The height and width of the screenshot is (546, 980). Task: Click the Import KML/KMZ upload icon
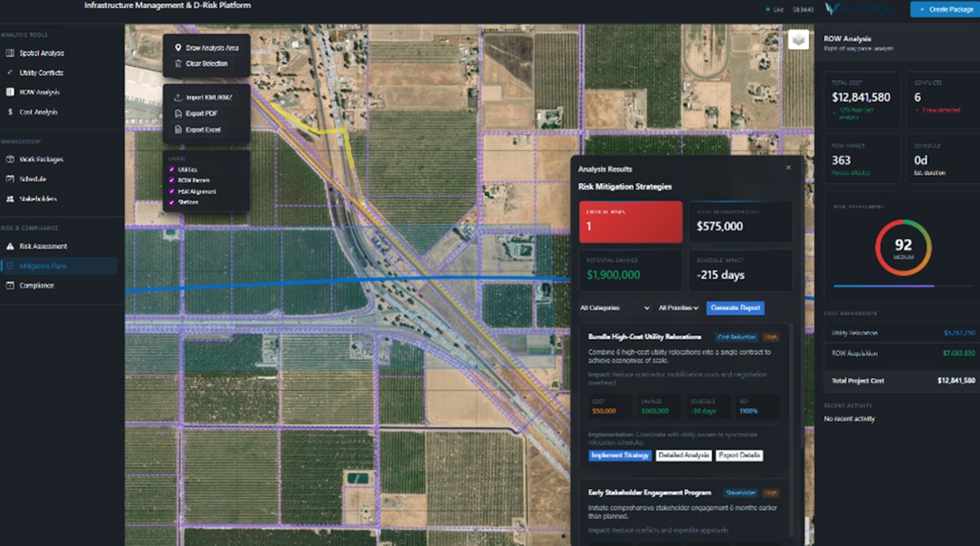pyautogui.click(x=178, y=98)
